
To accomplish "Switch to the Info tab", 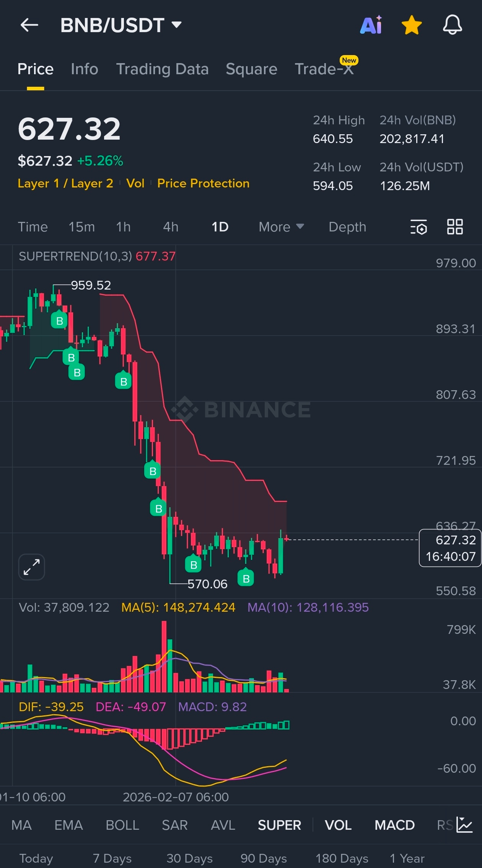I will click(85, 69).
